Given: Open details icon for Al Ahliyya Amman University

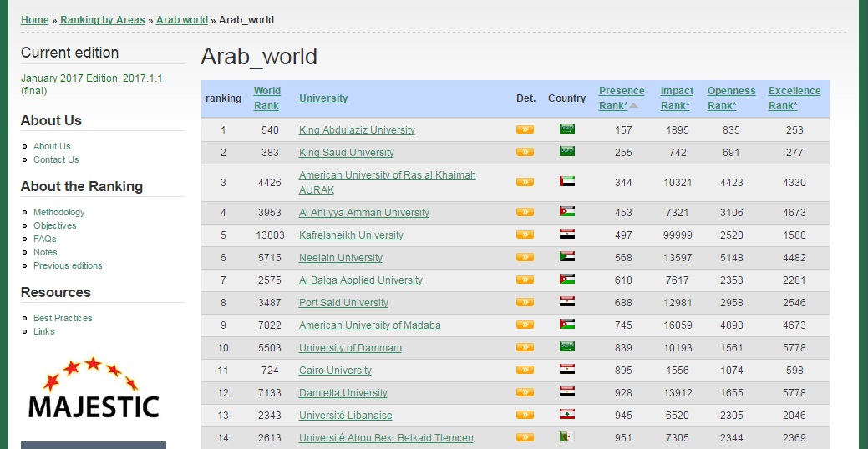Looking at the screenshot, I should pos(525,212).
